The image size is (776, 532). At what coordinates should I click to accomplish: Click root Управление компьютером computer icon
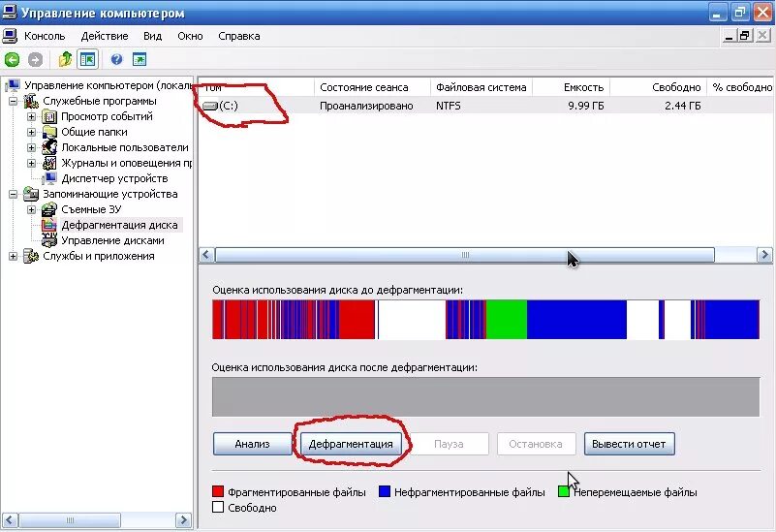[13, 85]
